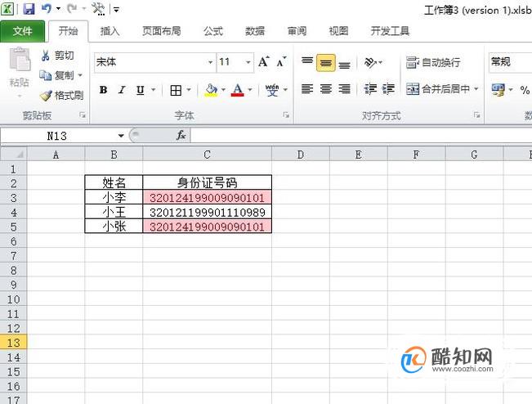
Task: Open the 文件 (File) tab
Action: click(22, 31)
